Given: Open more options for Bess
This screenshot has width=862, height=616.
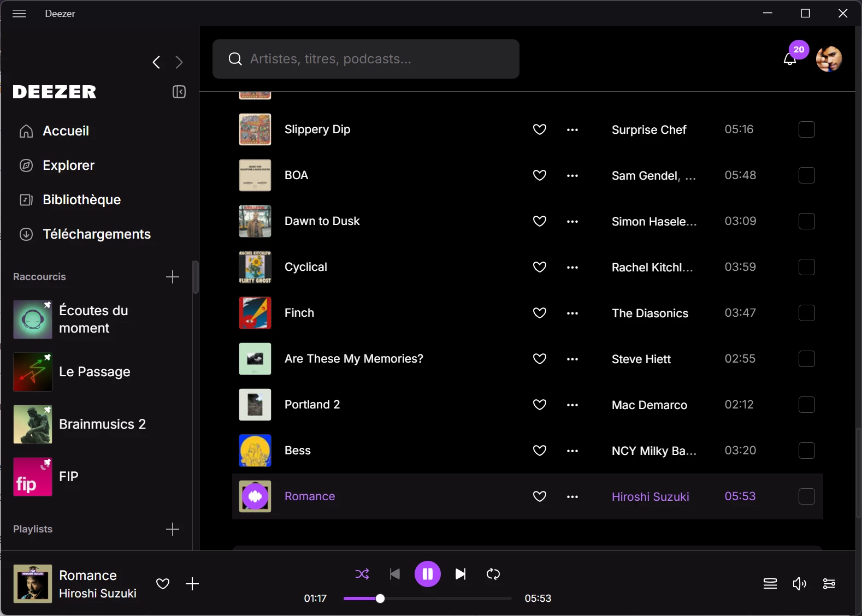Looking at the screenshot, I should click(x=572, y=451).
